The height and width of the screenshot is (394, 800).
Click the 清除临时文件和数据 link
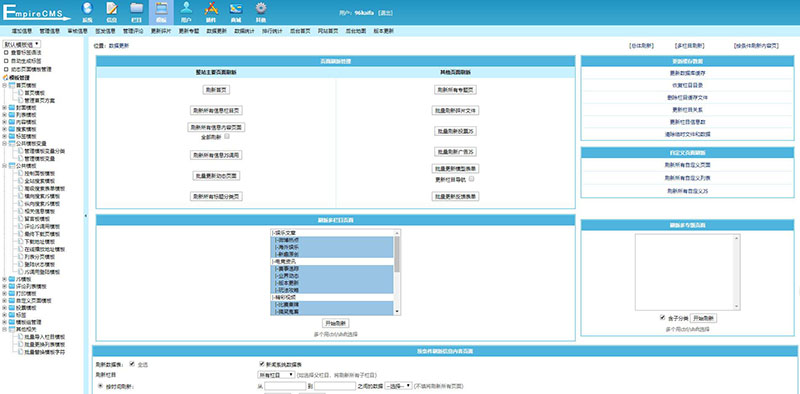tap(687, 134)
